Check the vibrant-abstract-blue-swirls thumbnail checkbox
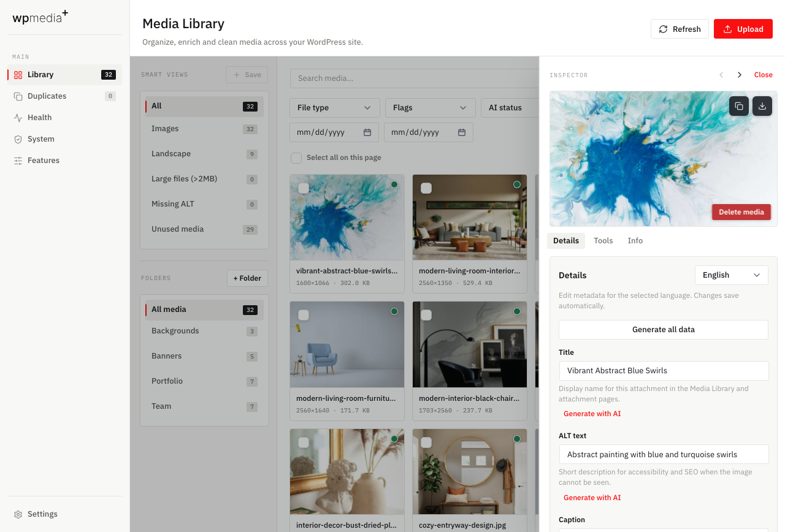 point(304,188)
